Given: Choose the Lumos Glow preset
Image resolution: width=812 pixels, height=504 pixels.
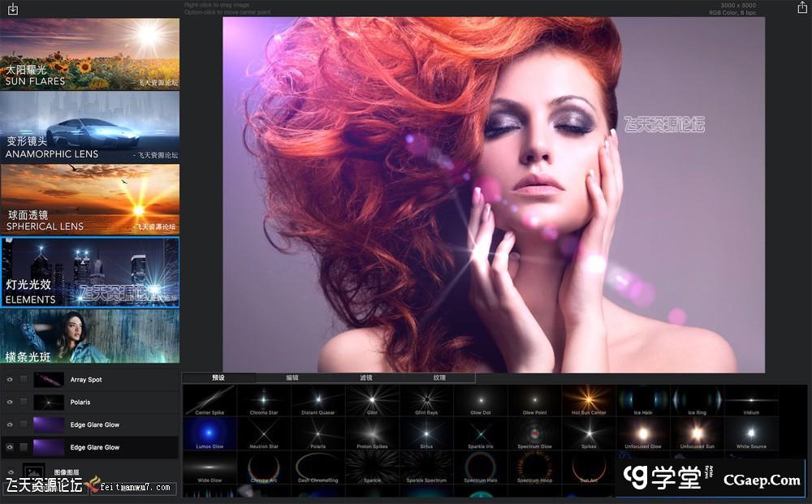Looking at the screenshot, I should pyautogui.click(x=209, y=434).
